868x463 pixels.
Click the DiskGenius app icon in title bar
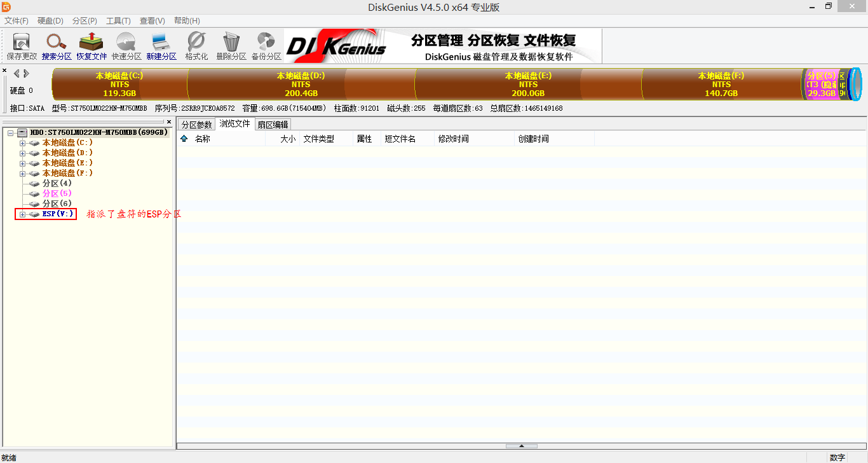point(6,6)
